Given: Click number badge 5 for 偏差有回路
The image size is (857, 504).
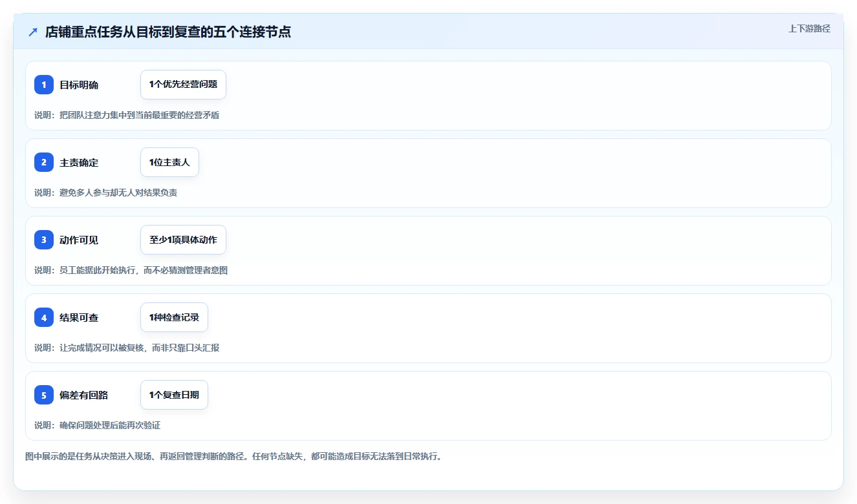Looking at the screenshot, I should tap(44, 395).
